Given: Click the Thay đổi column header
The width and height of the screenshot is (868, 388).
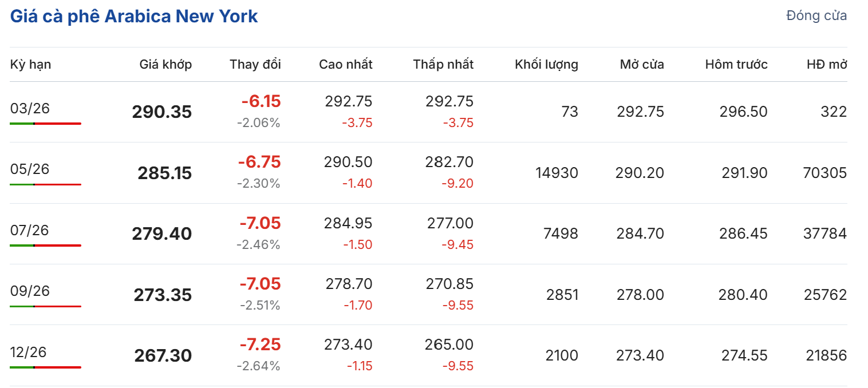Looking at the screenshot, I should tap(255, 64).
